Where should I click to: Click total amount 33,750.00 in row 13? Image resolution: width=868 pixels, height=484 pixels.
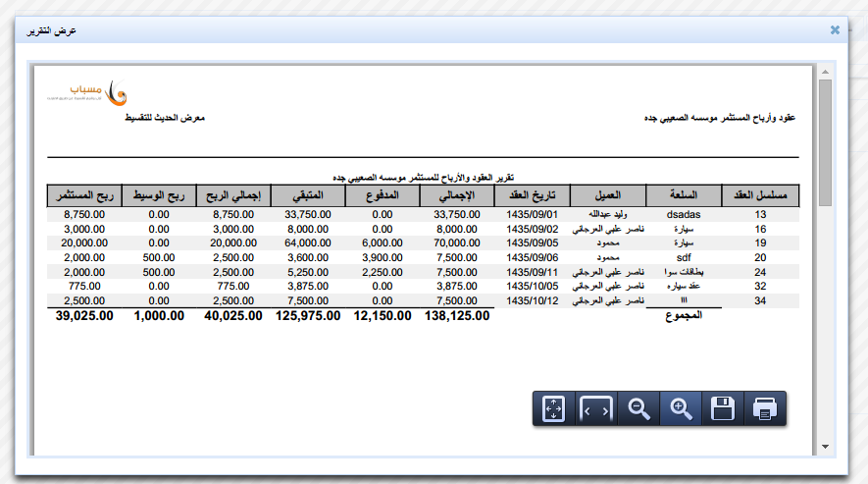(457, 214)
